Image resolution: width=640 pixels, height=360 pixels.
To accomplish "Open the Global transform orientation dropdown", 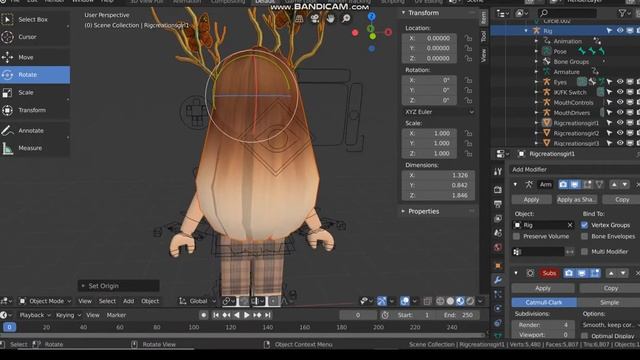I will [197, 301].
